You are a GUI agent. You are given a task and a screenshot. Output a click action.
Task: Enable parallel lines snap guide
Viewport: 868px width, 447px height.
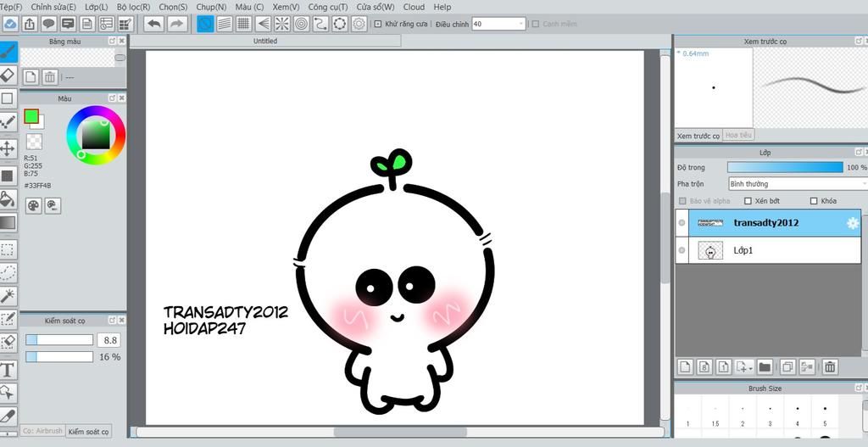pos(224,24)
